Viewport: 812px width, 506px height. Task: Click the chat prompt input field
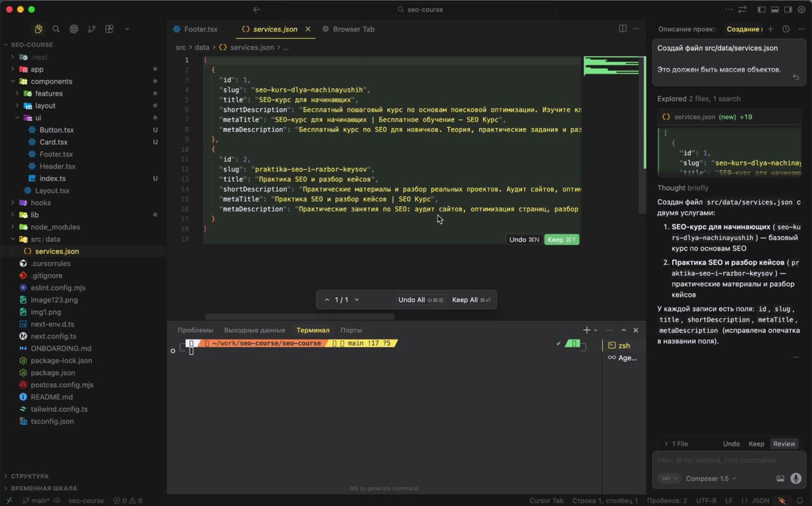pos(728,460)
